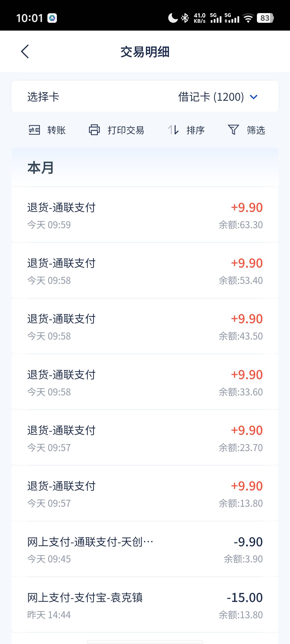Screen dimensions: 290x644
Task: Open the refund with balance 53.40
Action: (145, 270)
